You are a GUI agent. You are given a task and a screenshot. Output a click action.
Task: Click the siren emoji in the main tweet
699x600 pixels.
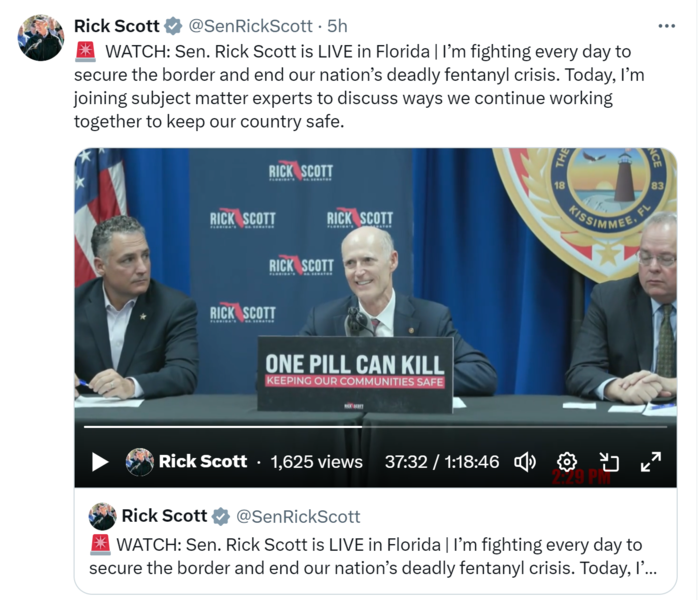click(x=85, y=51)
